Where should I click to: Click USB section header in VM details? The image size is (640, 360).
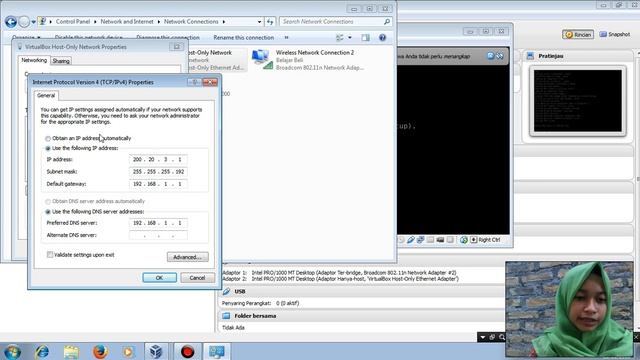[x=240, y=291]
